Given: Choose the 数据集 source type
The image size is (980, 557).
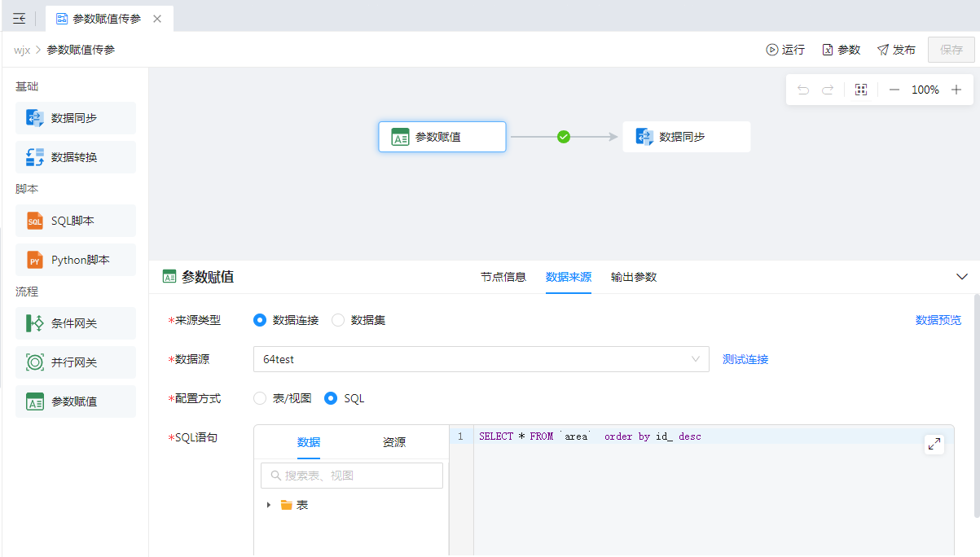Looking at the screenshot, I should [338, 320].
